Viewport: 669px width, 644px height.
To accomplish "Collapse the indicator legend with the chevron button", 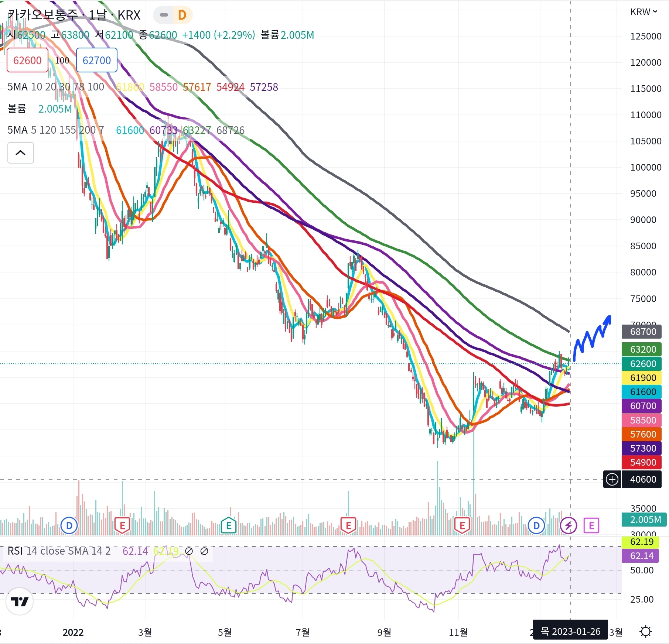I will pyautogui.click(x=21, y=153).
